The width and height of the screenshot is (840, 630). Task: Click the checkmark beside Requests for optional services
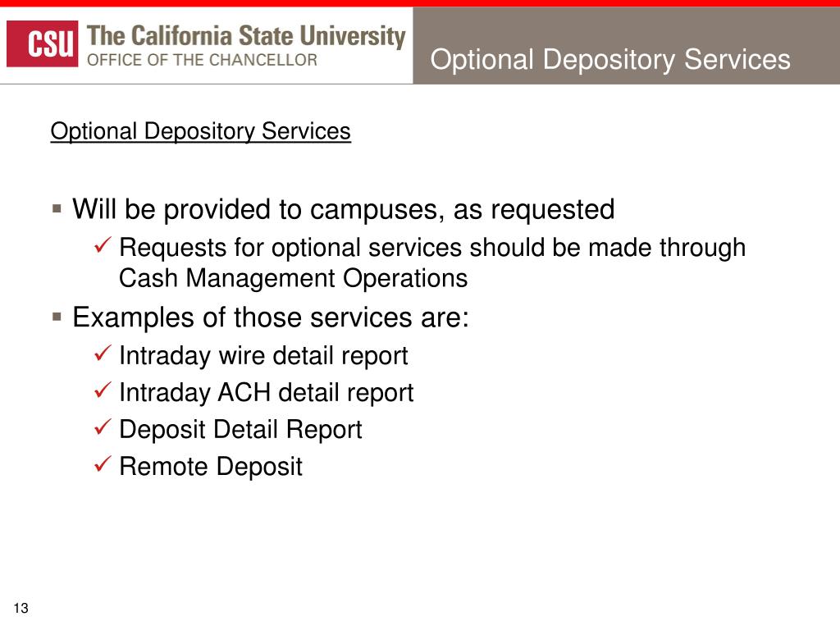(x=103, y=244)
